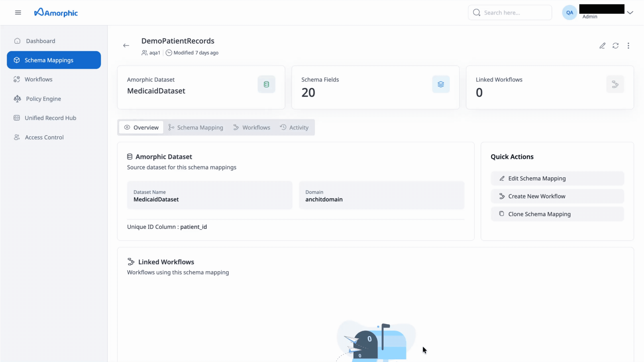Open the hamburger menu icon
This screenshot has height=362, width=644.
click(x=18, y=12)
